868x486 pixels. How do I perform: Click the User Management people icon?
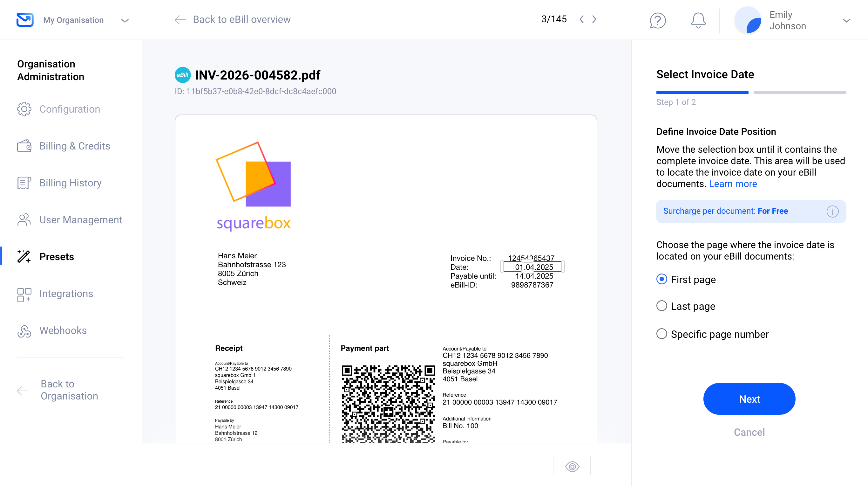tap(24, 220)
